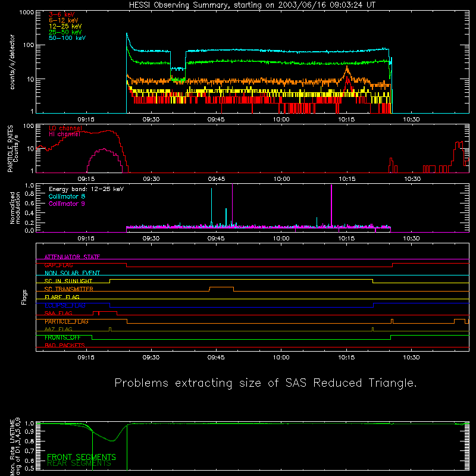
Task: Click the 10:30 tick under the particle rates plot
Action: coord(412,179)
